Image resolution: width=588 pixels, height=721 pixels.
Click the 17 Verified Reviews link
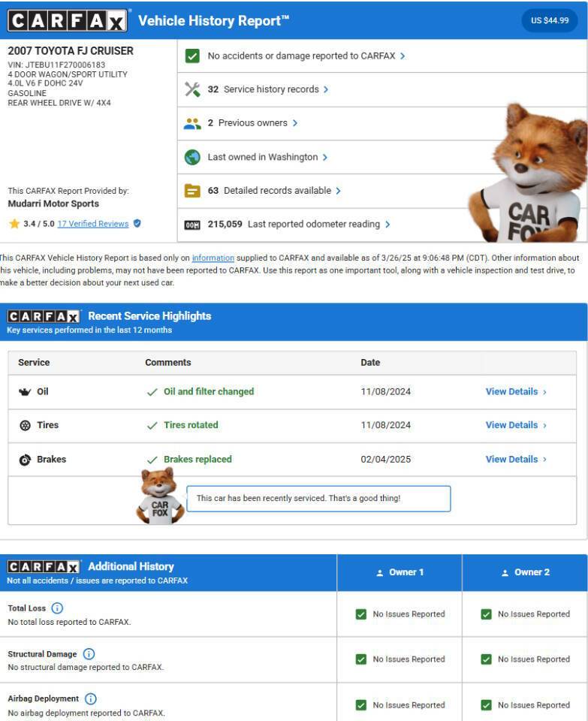pyautogui.click(x=93, y=224)
